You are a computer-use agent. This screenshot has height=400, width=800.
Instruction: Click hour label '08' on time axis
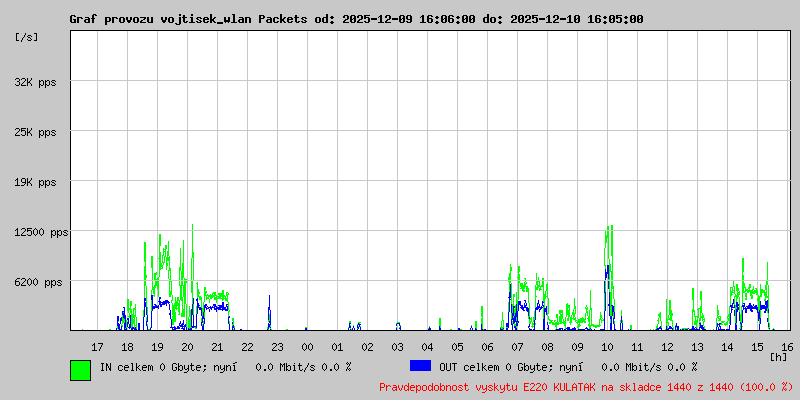click(x=547, y=347)
